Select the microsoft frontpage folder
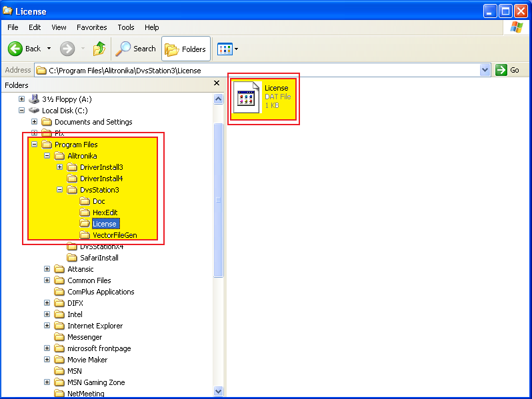 tap(93, 348)
